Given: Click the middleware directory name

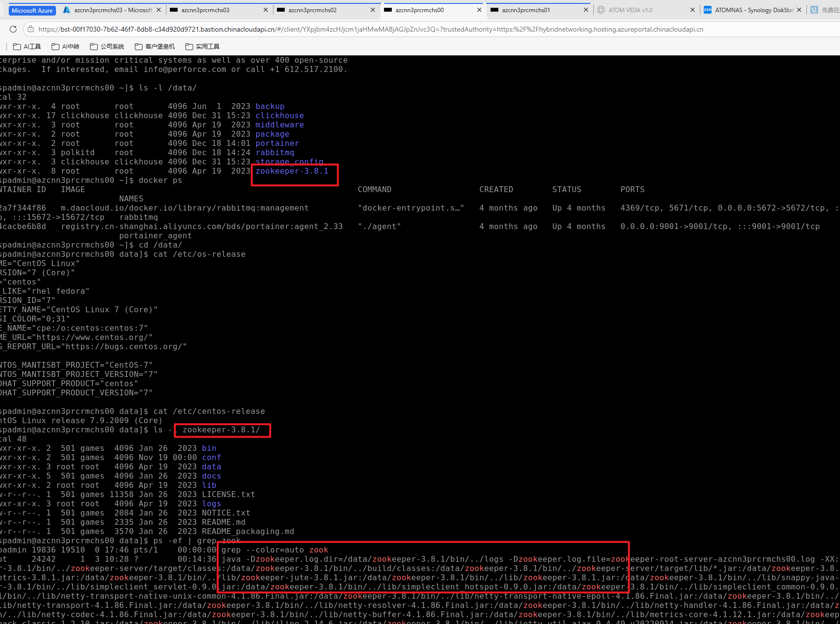Looking at the screenshot, I should coord(280,125).
